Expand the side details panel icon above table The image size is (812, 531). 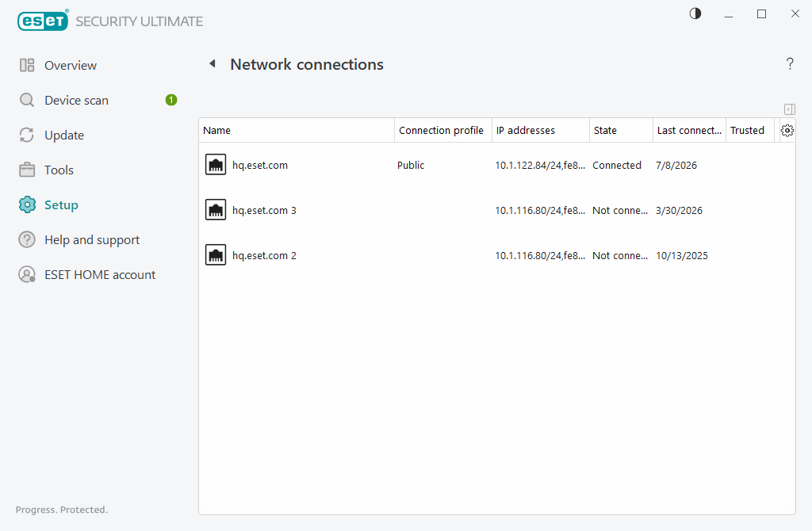[790, 109]
